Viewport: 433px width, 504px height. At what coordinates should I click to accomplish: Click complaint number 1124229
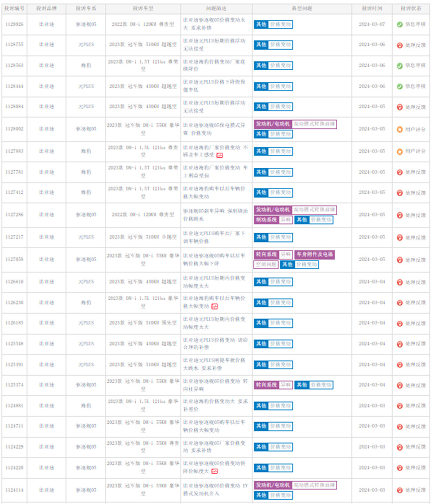click(x=14, y=447)
